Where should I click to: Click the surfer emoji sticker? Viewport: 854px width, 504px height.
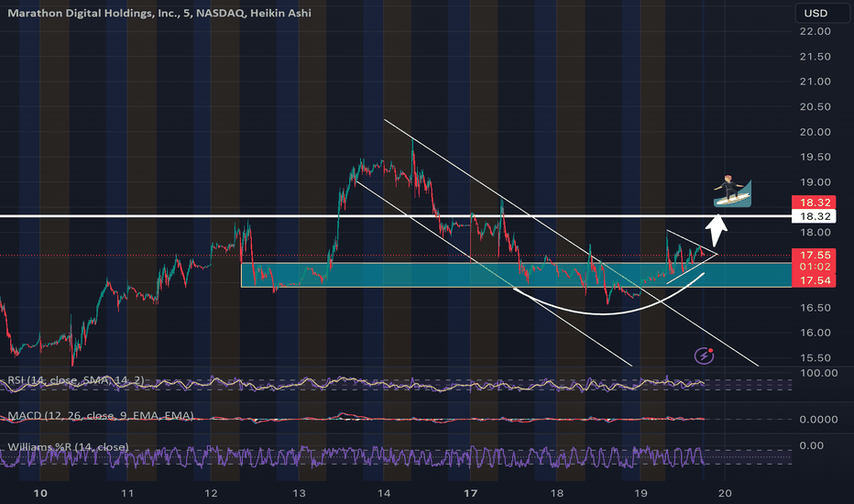732,192
